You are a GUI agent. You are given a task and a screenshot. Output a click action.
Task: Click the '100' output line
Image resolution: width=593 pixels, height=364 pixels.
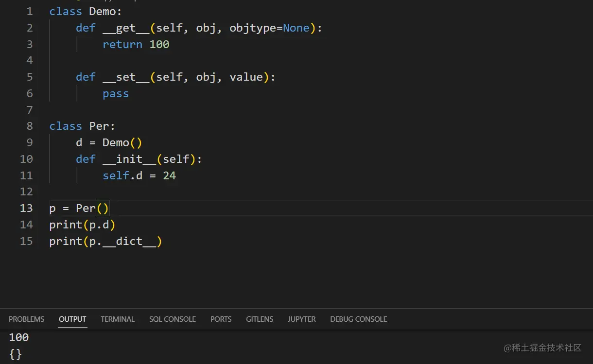pyautogui.click(x=19, y=337)
